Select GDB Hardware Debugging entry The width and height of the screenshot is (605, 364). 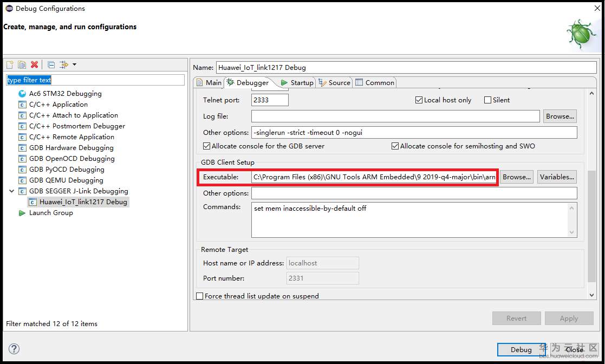(71, 147)
